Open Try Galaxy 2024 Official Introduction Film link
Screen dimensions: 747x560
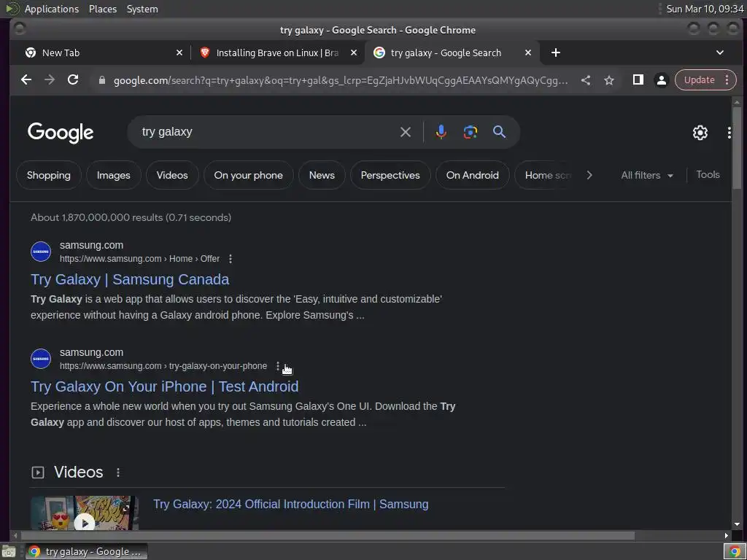(x=290, y=505)
